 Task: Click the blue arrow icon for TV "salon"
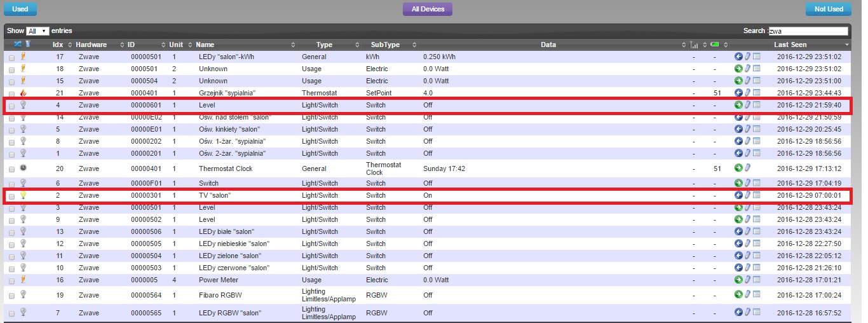point(738,195)
